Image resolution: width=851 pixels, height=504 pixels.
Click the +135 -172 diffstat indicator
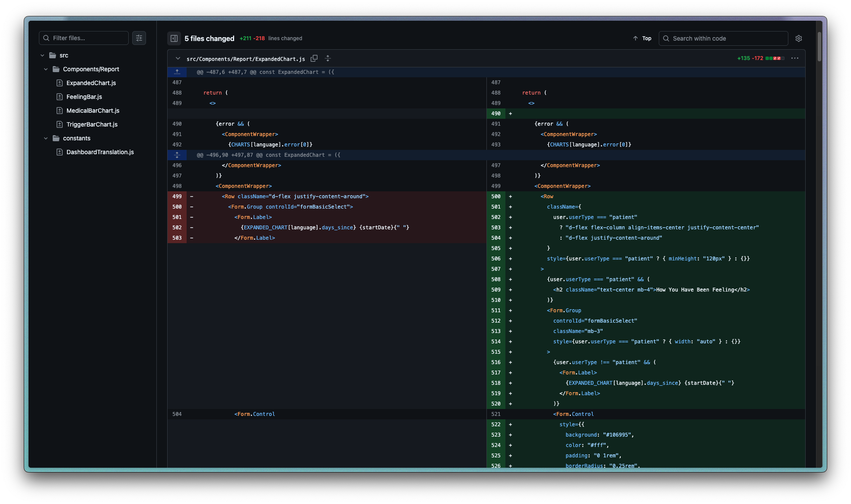761,58
